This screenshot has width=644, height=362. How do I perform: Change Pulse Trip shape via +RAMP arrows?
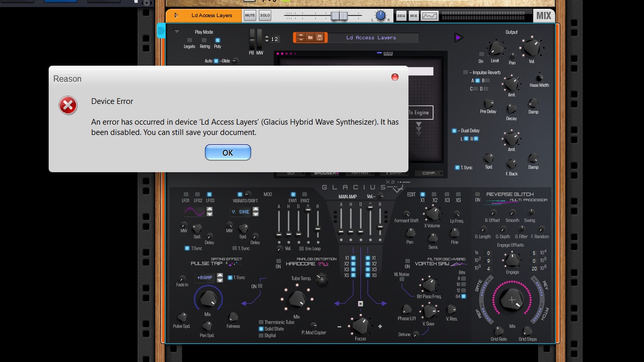pos(220,278)
